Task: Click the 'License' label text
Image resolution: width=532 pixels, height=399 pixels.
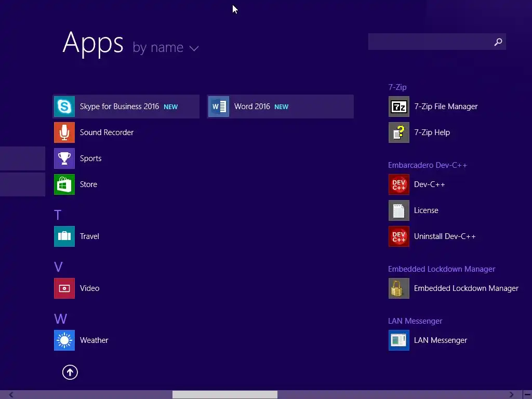Action: [x=426, y=210]
